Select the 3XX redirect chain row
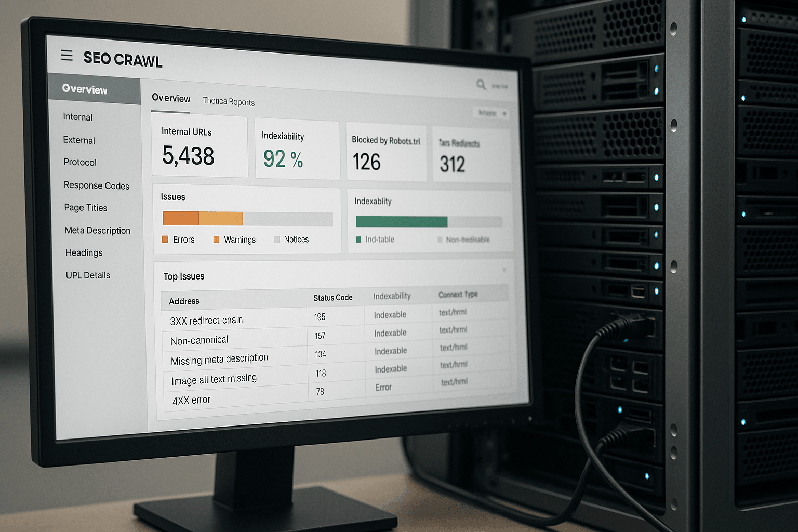 click(x=335, y=315)
